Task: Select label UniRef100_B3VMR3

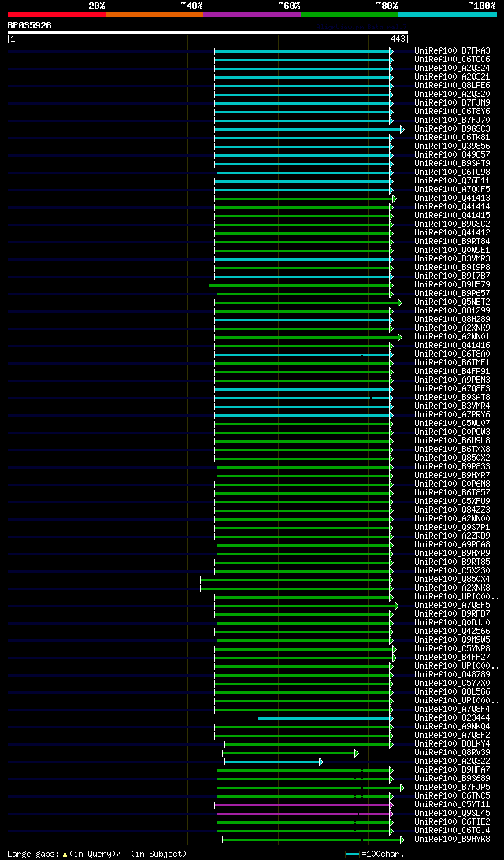Action: pyautogui.click(x=453, y=258)
